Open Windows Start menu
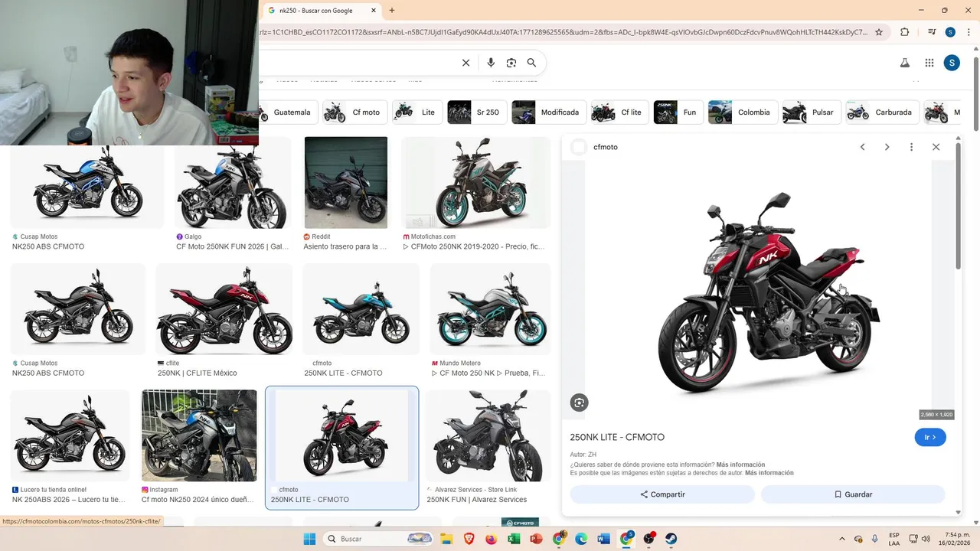The height and width of the screenshot is (551, 980). (x=309, y=539)
